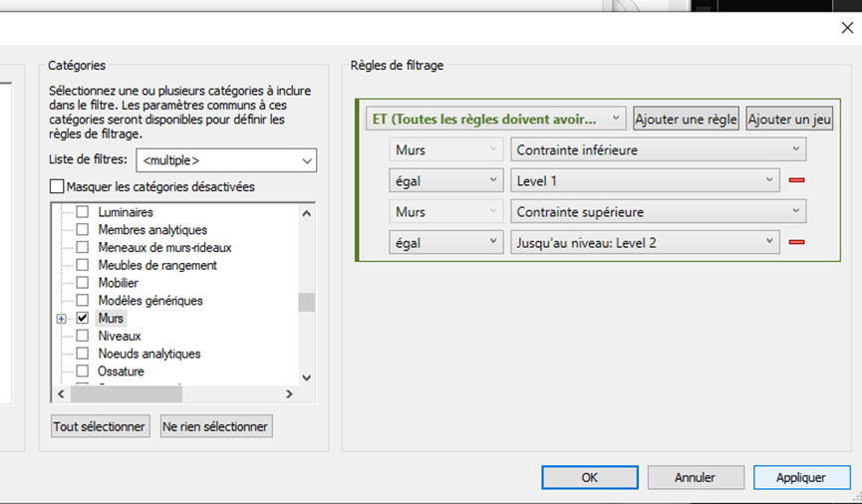Image resolution: width=862 pixels, height=504 pixels.
Task: Click the category list scroll down arrow
Action: click(307, 378)
